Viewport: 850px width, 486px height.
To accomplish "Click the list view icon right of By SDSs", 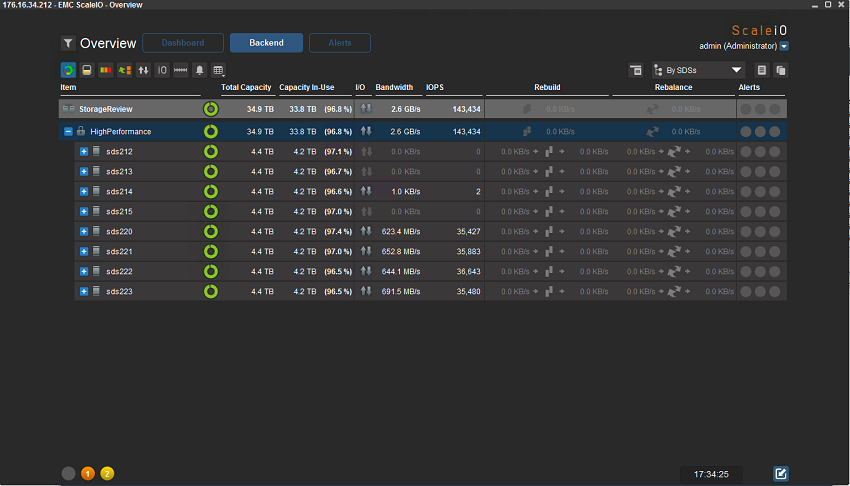I will (762, 70).
